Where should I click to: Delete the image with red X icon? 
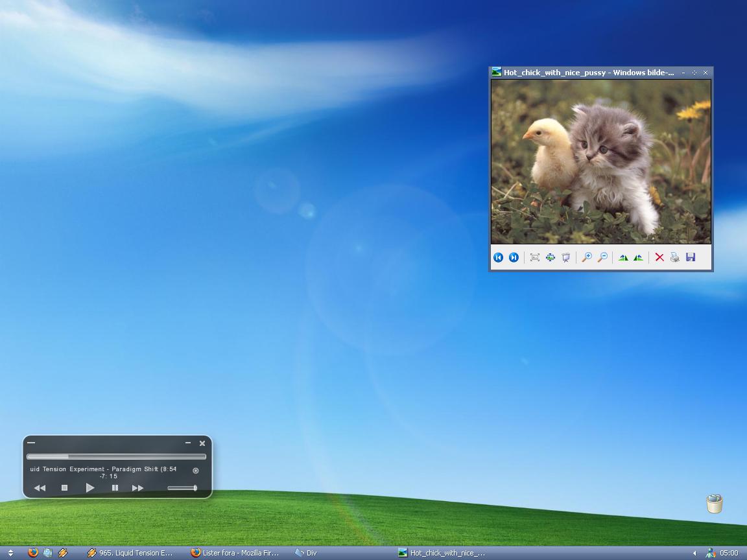tap(659, 257)
